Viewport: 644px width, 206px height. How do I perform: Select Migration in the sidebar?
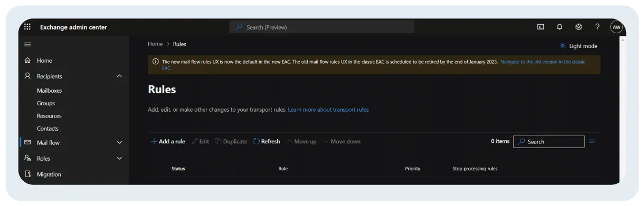[49, 174]
